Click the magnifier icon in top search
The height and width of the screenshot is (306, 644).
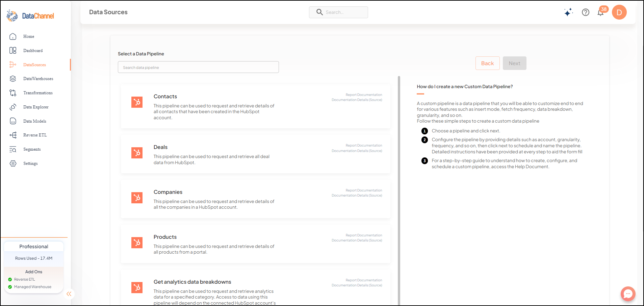pyautogui.click(x=319, y=12)
